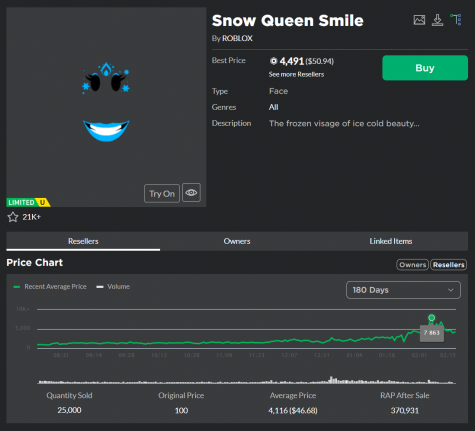Click the Quantity Sold value 25,000
Viewport: 475px width, 431px height.
(69, 410)
